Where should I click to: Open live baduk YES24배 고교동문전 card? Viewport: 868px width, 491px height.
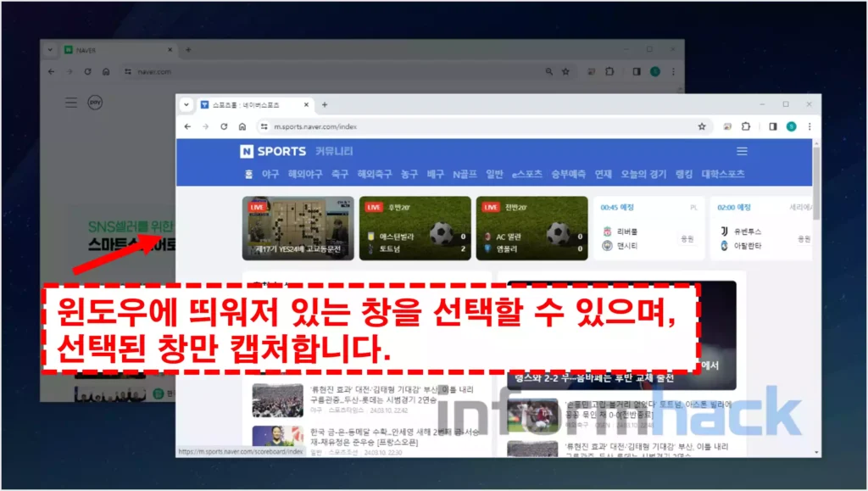(298, 228)
